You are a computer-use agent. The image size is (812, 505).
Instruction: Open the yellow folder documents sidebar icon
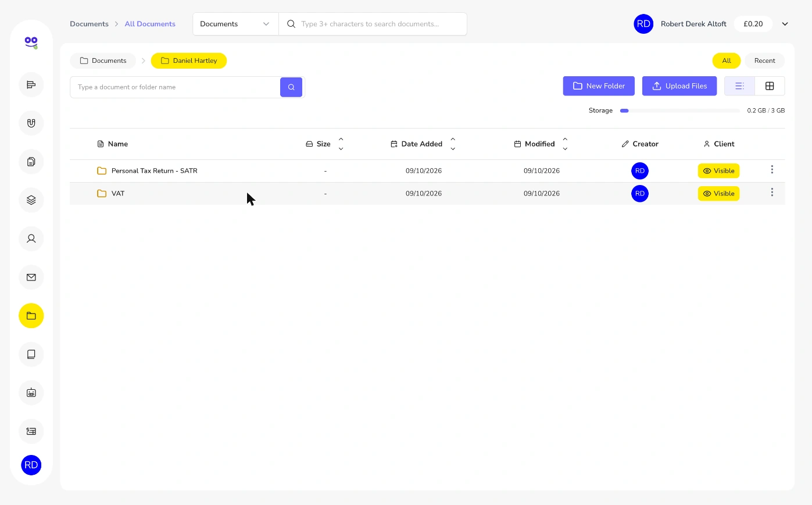(x=31, y=316)
